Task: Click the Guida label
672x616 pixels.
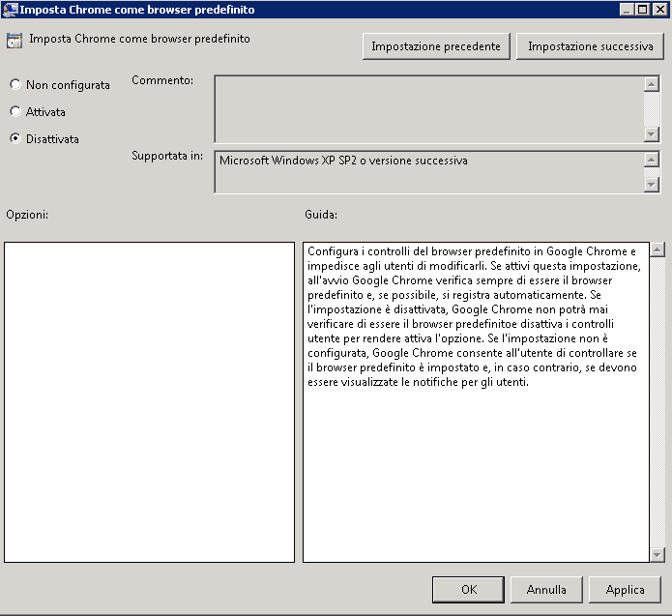Action: click(x=321, y=215)
